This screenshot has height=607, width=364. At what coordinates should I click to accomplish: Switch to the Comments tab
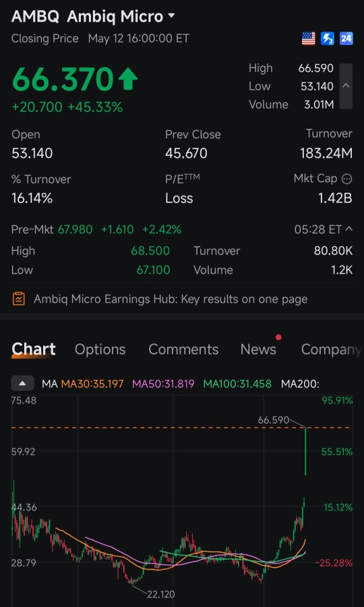pos(183,349)
